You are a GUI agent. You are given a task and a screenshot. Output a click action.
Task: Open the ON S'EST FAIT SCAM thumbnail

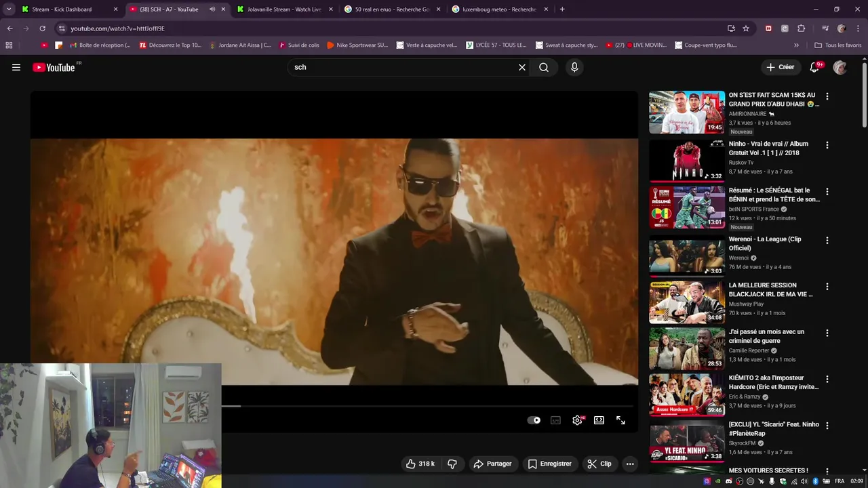687,113
